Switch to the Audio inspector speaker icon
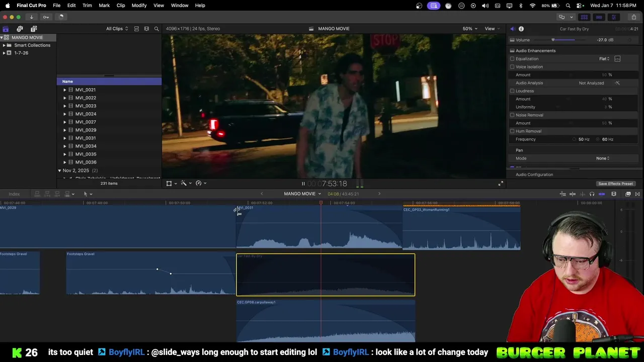This screenshot has width=644, height=362. [512, 29]
